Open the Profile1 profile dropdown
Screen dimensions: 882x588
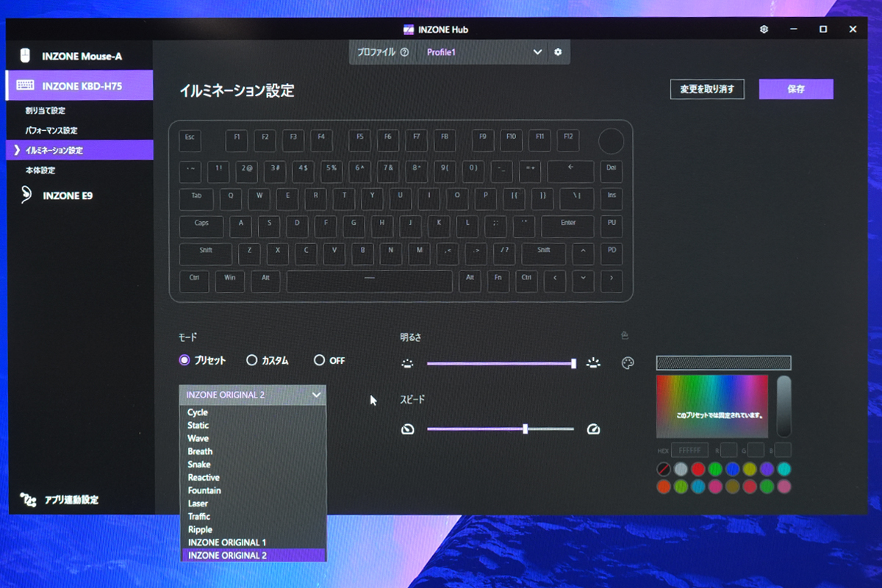click(x=484, y=52)
